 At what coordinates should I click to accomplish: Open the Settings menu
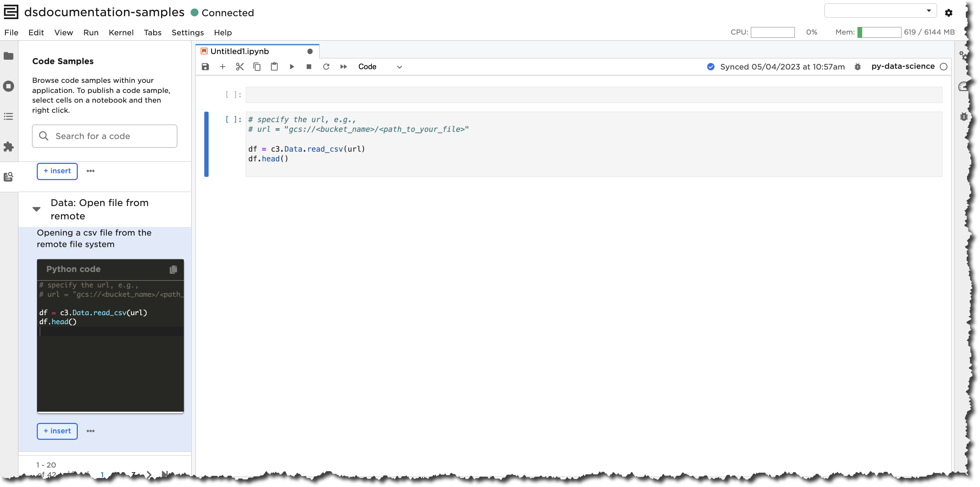click(x=188, y=33)
